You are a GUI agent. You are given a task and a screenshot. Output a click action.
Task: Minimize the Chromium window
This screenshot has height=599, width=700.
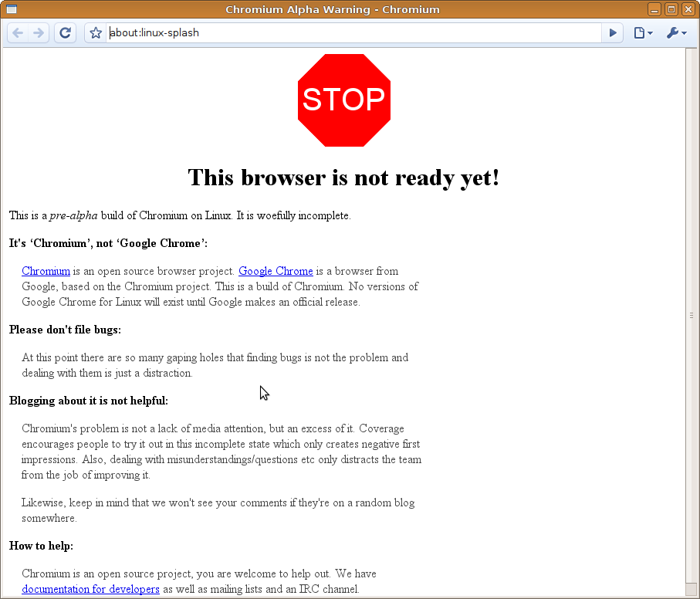[x=654, y=9]
